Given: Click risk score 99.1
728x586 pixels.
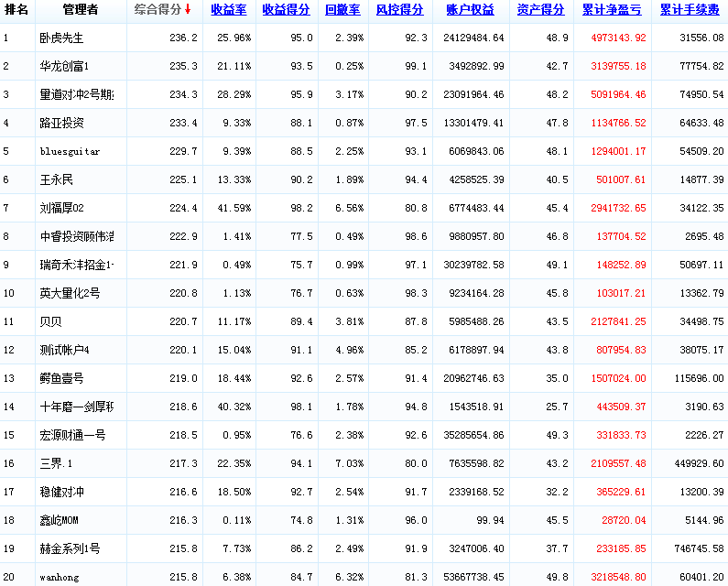Looking at the screenshot, I should pos(416,66).
